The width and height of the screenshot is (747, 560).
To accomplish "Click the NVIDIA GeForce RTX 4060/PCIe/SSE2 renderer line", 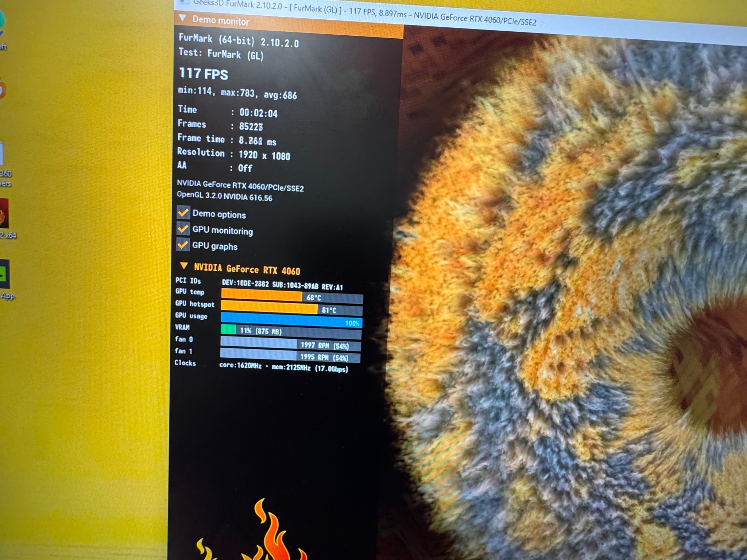I will (240, 186).
